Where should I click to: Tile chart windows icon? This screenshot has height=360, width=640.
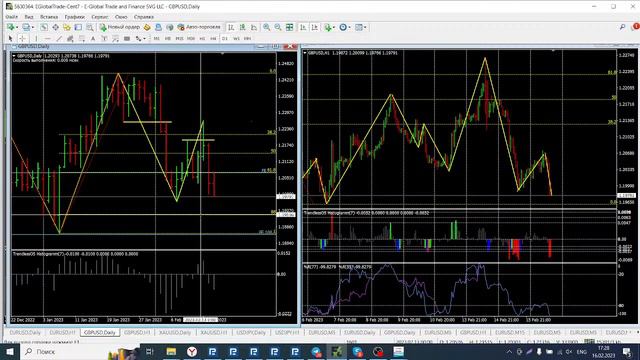(x=289, y=27)
